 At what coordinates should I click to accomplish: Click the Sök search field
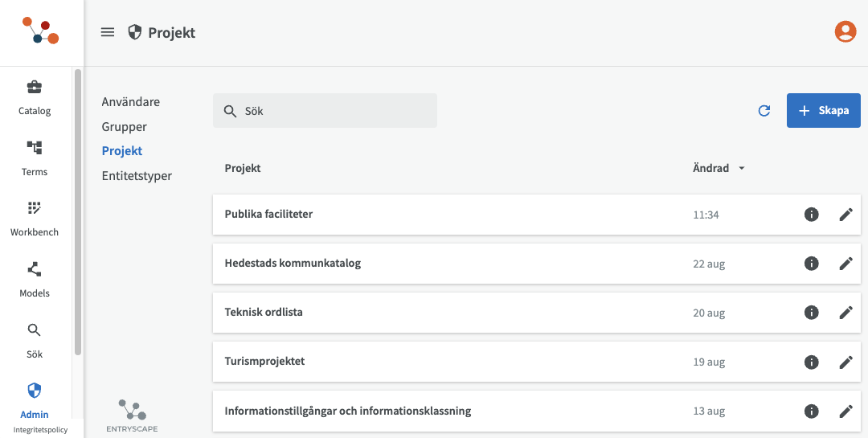pos(325,111)
